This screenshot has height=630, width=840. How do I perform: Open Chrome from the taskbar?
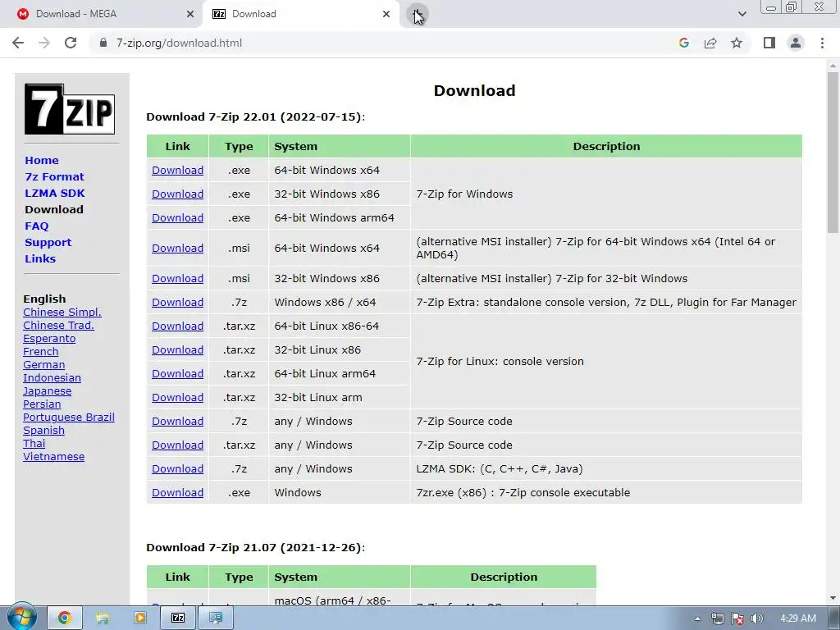pos(65,619)
